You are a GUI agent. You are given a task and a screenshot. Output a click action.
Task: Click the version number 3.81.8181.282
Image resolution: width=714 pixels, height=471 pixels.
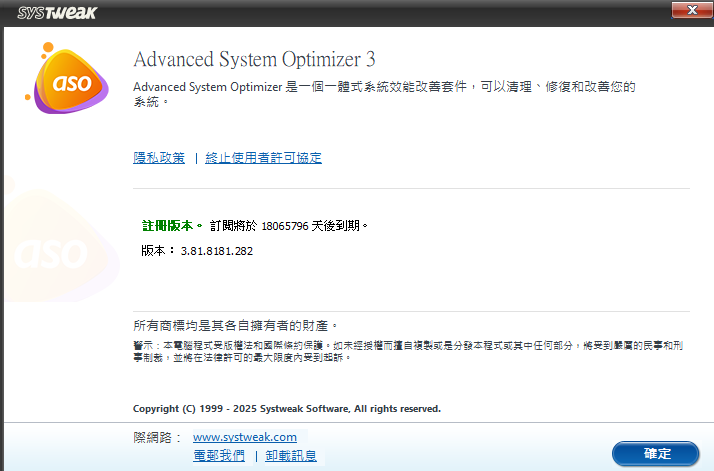pyautogui.click(x=217, y=251)
